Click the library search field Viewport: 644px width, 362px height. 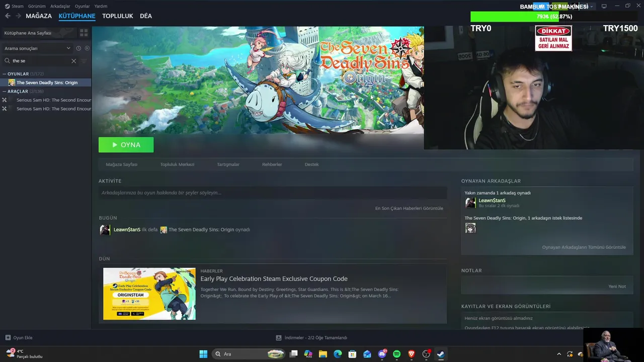coord(40,61)
